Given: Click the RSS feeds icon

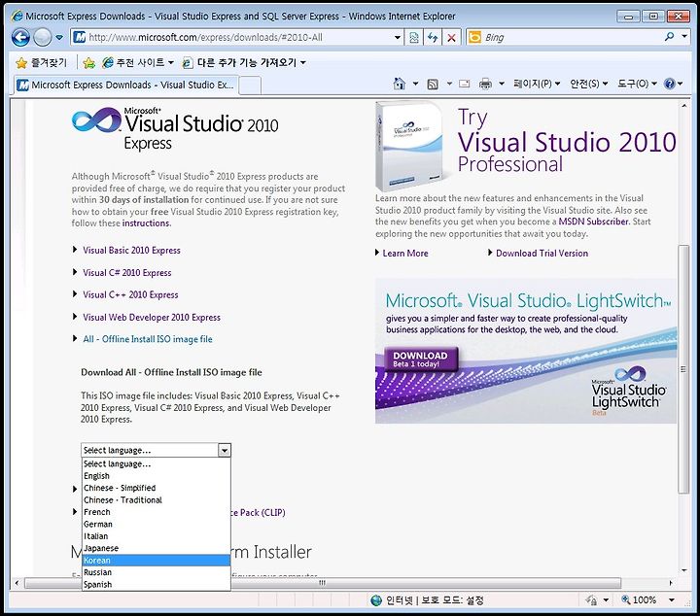Looking at the screenshot, I should 433,84.
